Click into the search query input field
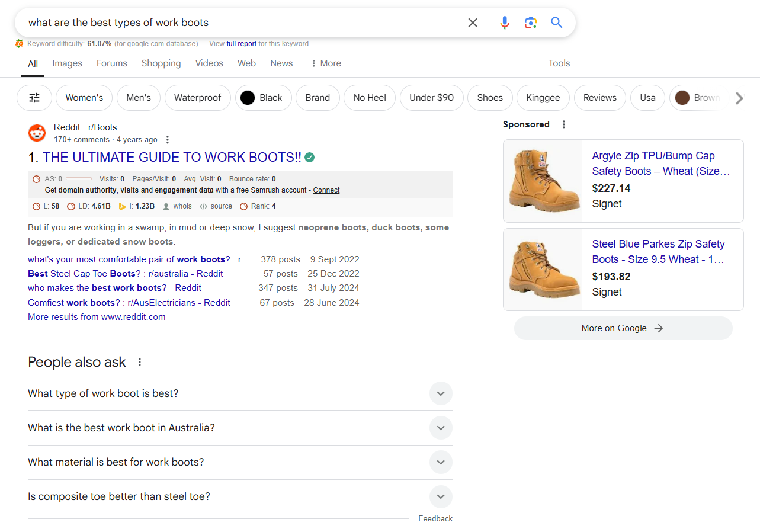Viewport: 760px width, 532px height. [x=243, y=23]
